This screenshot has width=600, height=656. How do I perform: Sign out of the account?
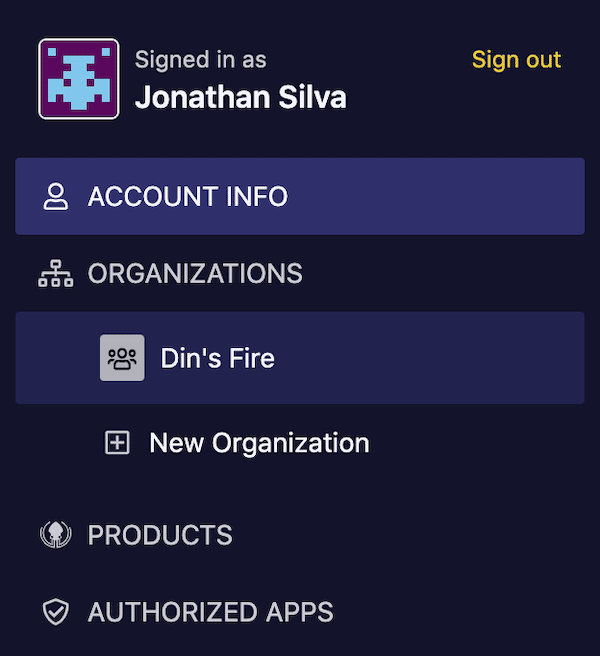click(516, 60)
